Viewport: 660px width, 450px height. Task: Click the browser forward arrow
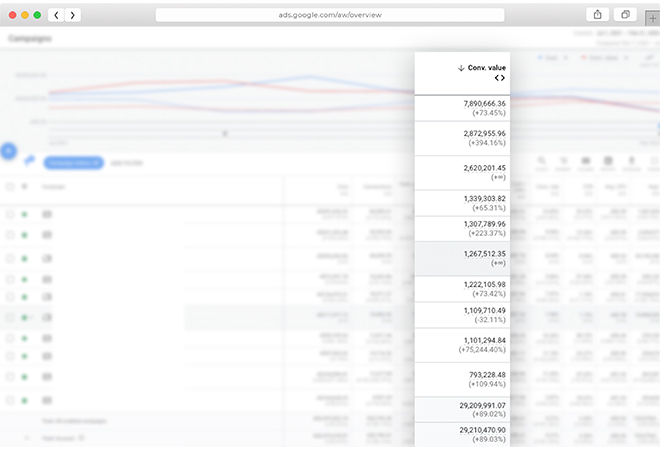click(x=72, y=15)
